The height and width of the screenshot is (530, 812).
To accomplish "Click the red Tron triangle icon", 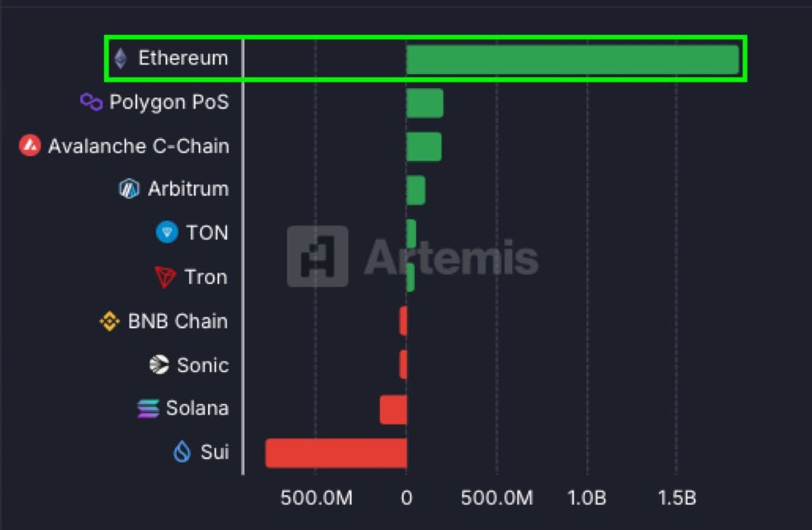I will point(165,277).
